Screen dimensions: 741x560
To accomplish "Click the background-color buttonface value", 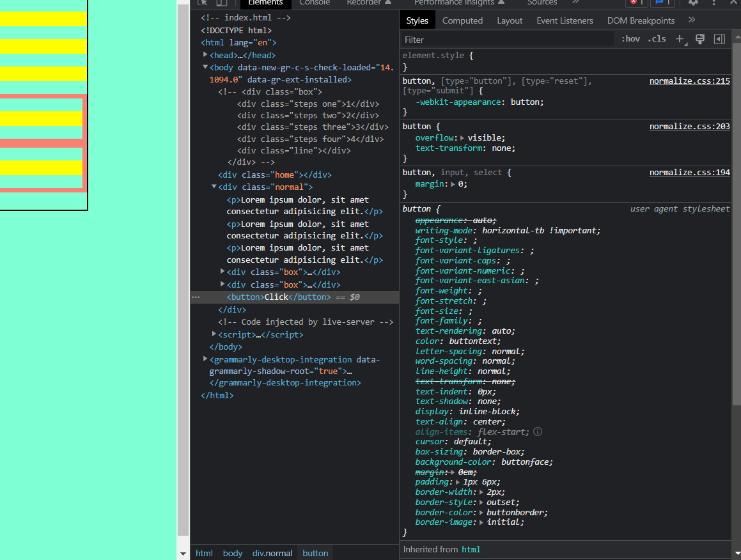I will 526,462.
